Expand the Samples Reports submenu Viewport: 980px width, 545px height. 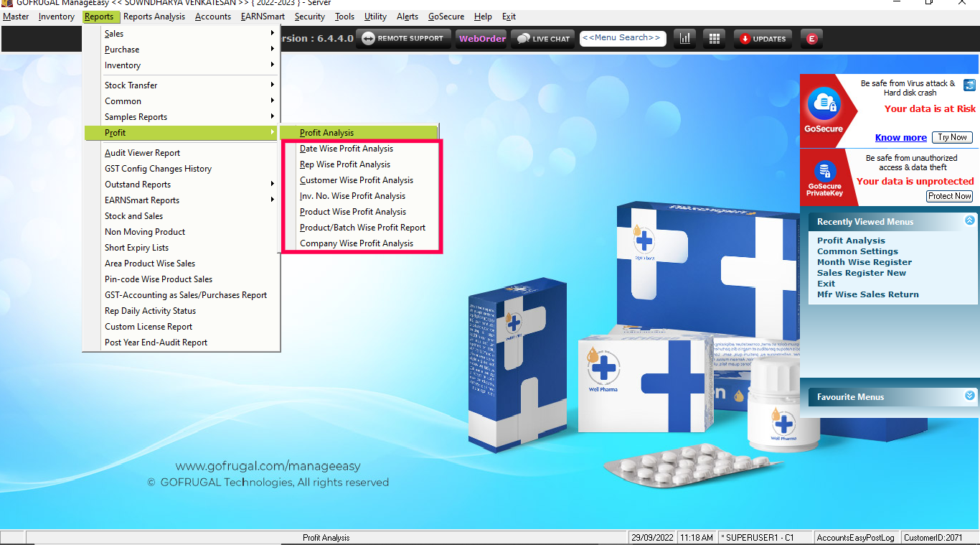point(182,117)
